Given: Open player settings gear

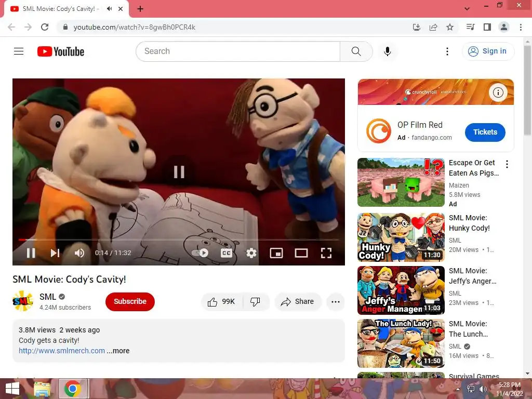Looking at the screenshot, I should [x=251, y=253].
